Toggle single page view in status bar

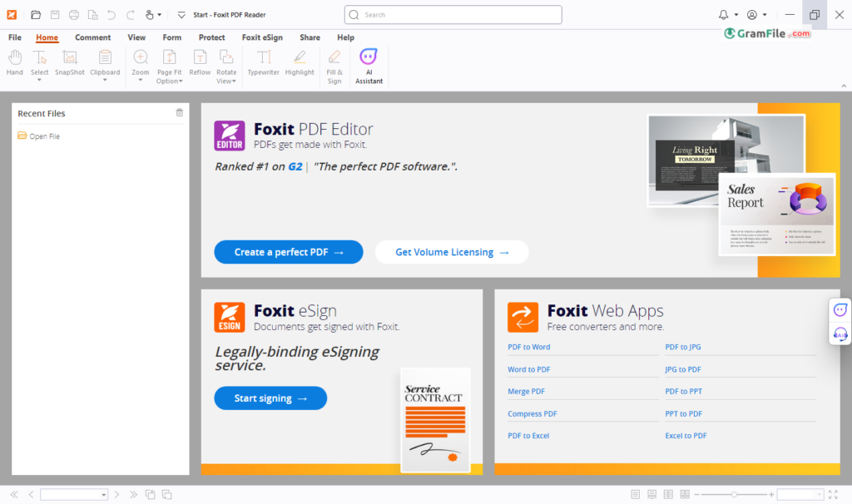[x=636, y=494]
